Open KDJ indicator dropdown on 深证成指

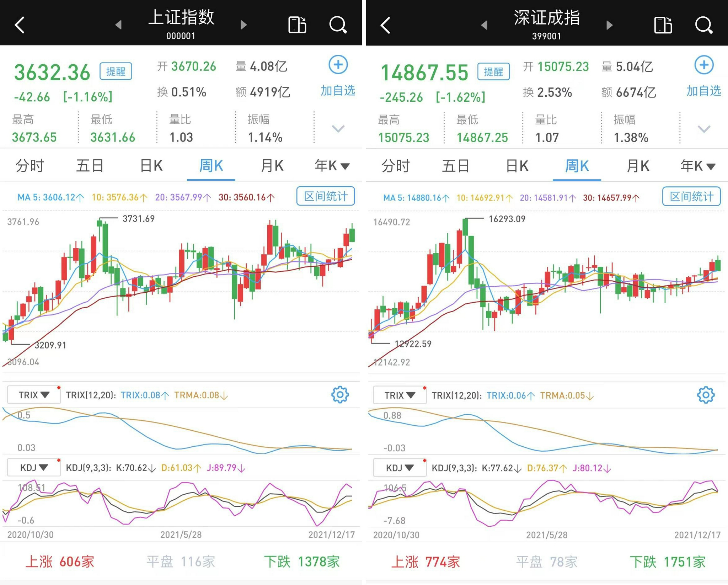[400, 468]
